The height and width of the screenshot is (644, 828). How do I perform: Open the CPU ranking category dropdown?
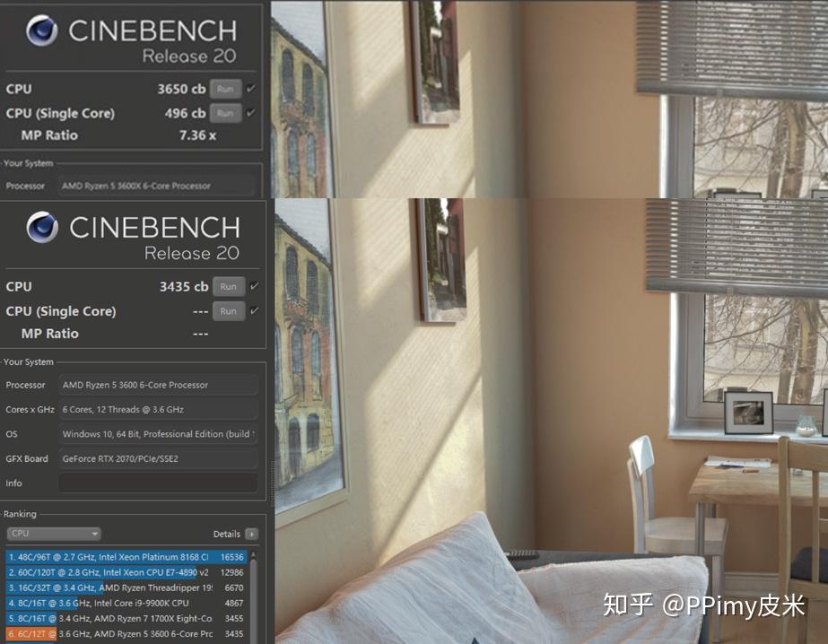54,534
